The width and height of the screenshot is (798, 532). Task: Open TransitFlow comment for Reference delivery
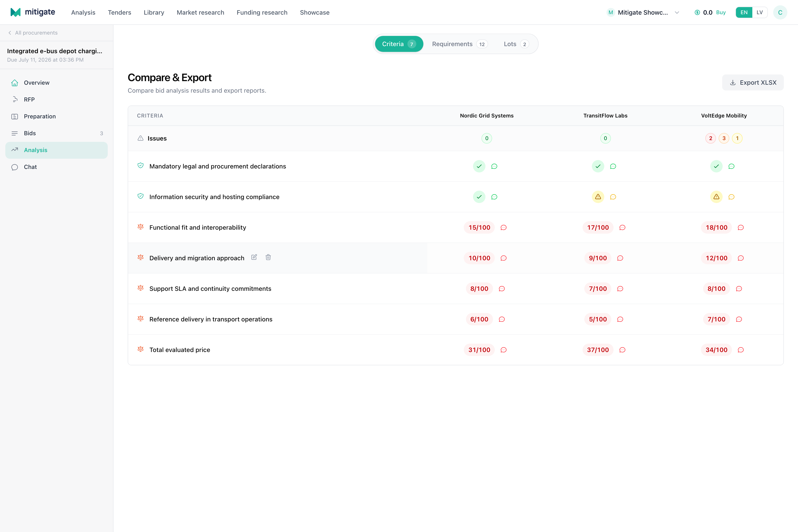[620, 319]
